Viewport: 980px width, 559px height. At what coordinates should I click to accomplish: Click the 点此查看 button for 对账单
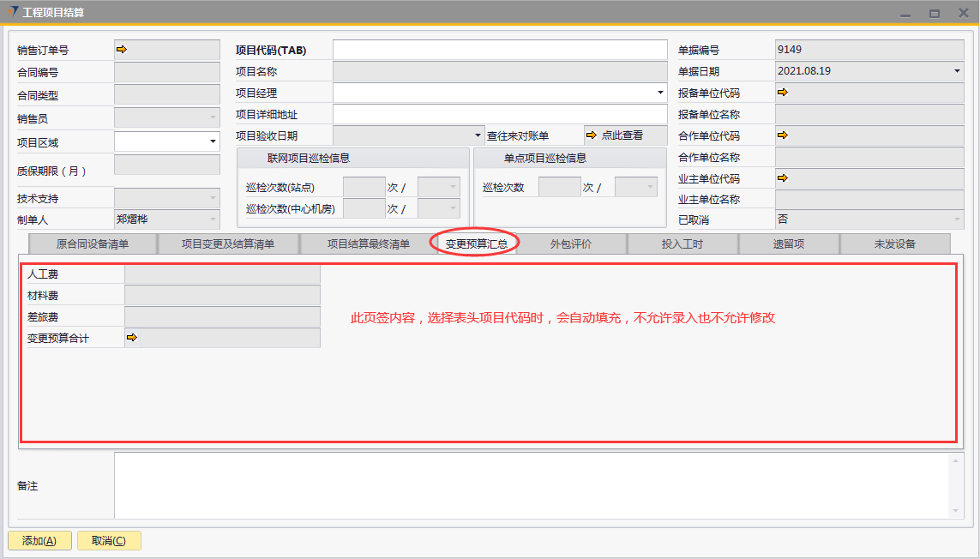click(613, 135)
